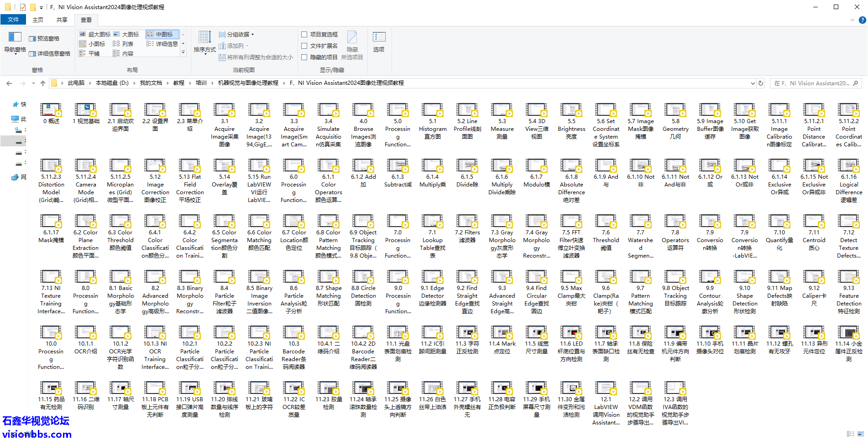Enable the 项目复选框 item checkboxes option
Screen dimensions: 868x440
click(x=304, y=34)
